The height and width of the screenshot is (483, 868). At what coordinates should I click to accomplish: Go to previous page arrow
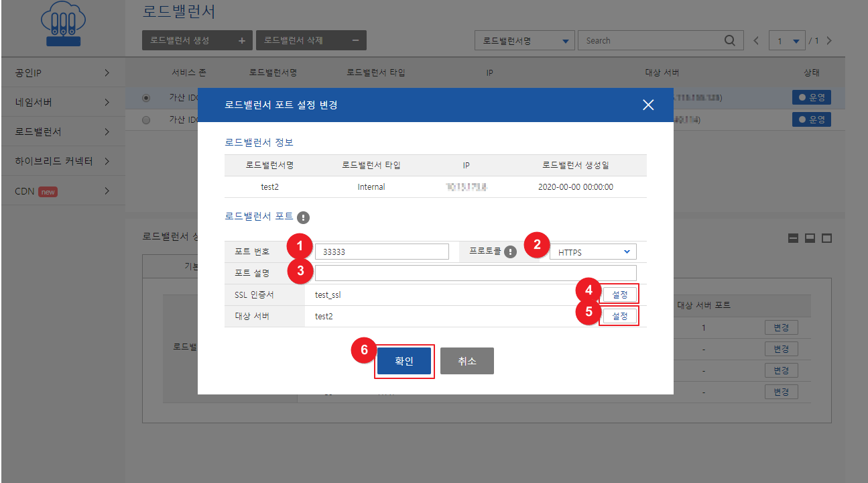point(757,41)
